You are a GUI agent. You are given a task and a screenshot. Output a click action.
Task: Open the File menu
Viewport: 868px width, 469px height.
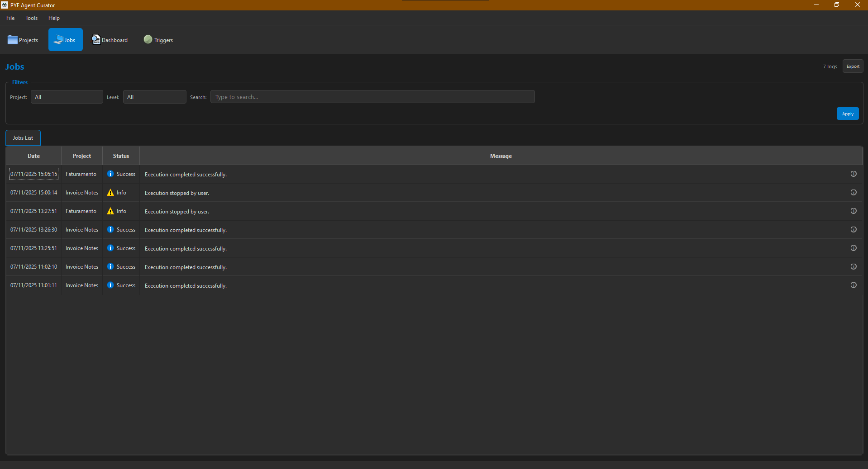click(10, 18)
